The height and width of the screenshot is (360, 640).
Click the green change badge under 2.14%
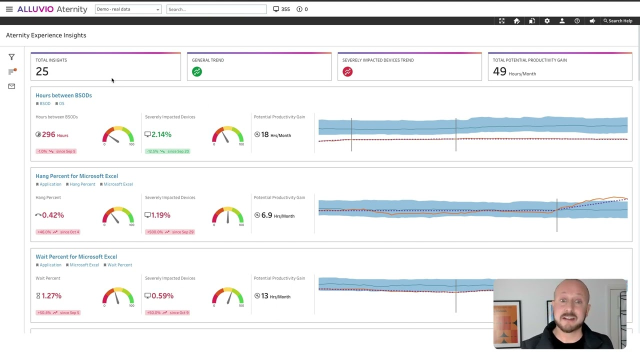(x=168, y=151)
